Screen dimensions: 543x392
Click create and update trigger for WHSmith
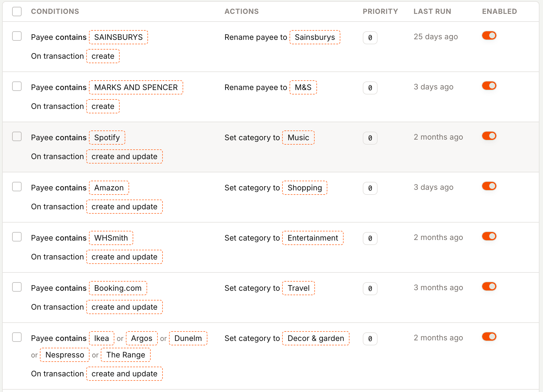tap(124, 257)
